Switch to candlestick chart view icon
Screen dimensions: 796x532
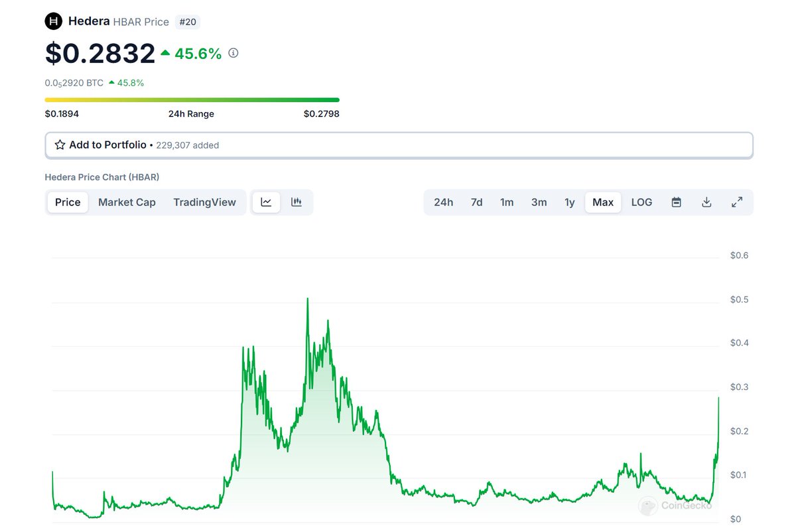296,202
